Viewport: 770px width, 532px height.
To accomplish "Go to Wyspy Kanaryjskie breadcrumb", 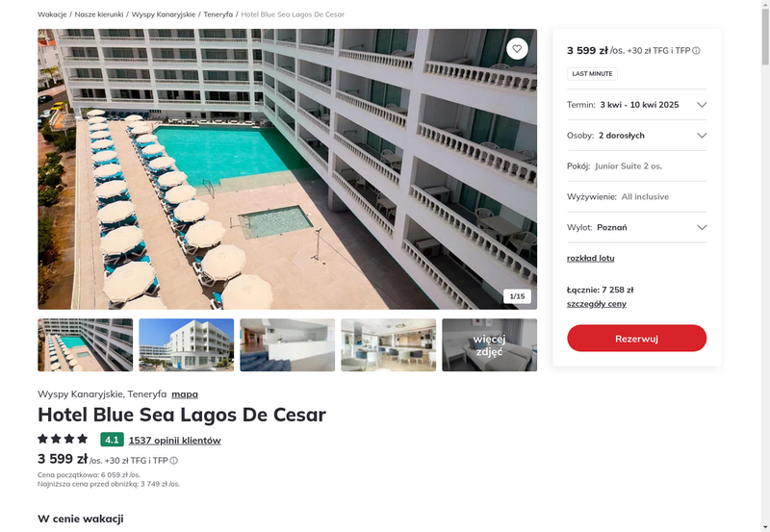I will tap(164, 14).
